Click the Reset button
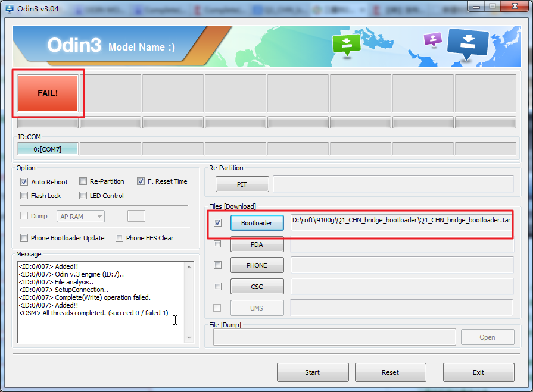 pos(391,372)
